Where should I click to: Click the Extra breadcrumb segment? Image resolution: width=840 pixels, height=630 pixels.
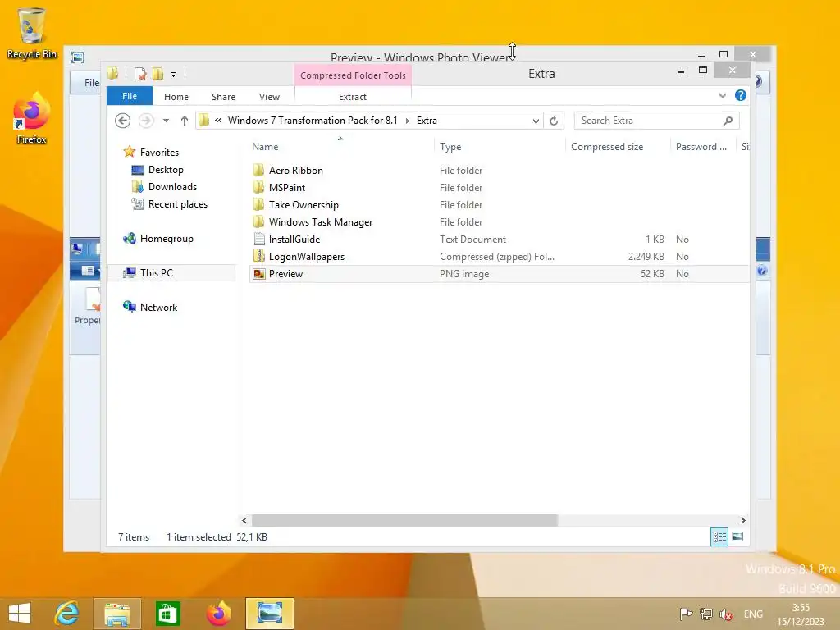click(x=427, y=121)
